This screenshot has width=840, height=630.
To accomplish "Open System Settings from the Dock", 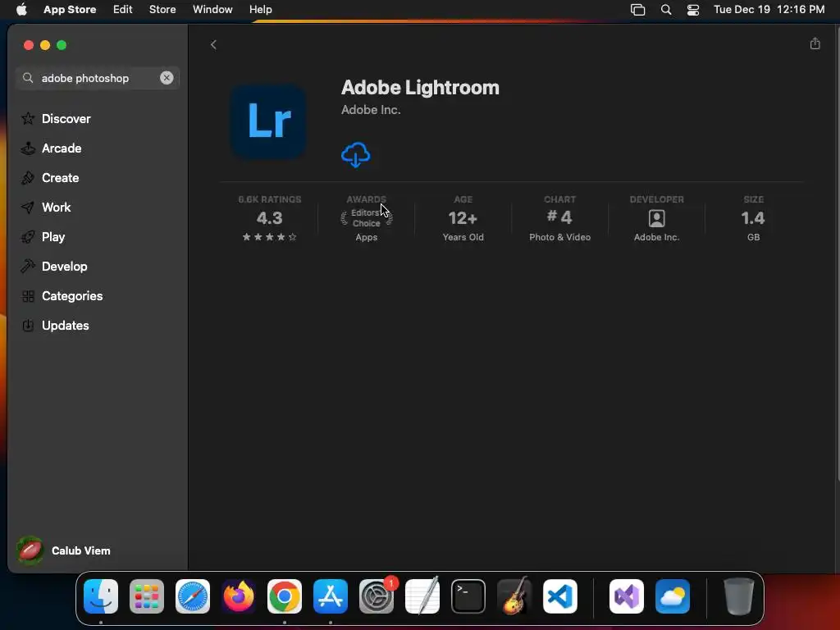I will point(376,596).
